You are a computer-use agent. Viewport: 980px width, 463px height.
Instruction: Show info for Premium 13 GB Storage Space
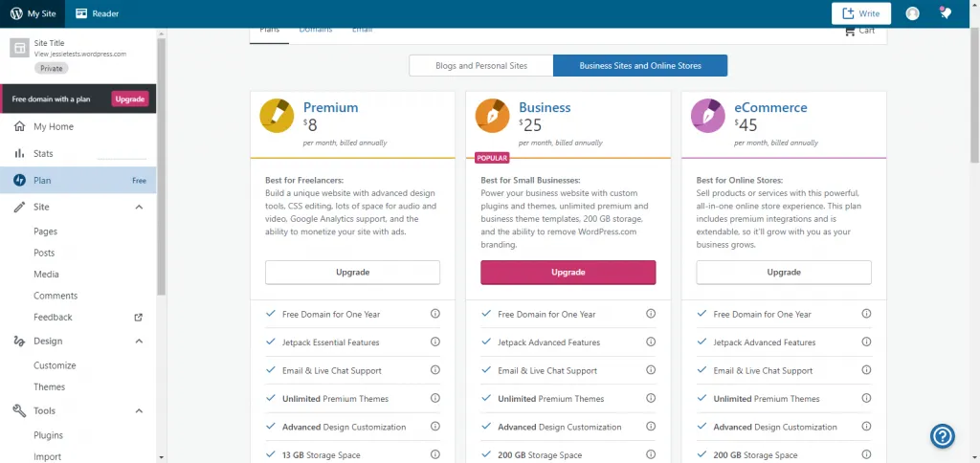coord(435,454)
